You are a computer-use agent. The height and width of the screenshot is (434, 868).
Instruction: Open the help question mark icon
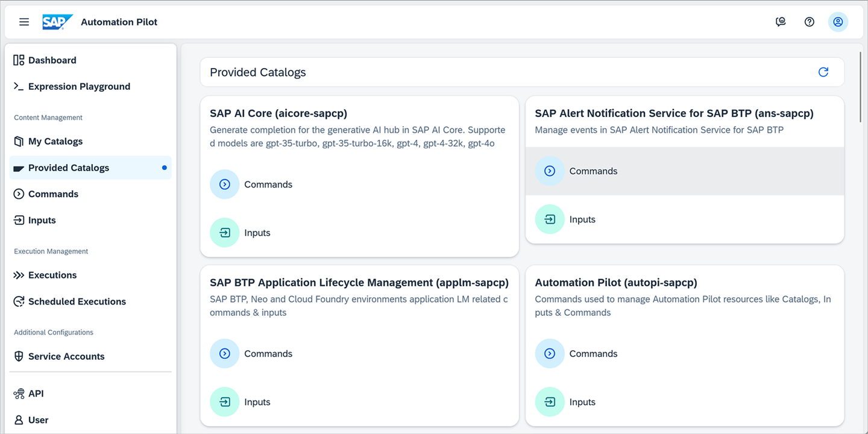pos(810,22)
